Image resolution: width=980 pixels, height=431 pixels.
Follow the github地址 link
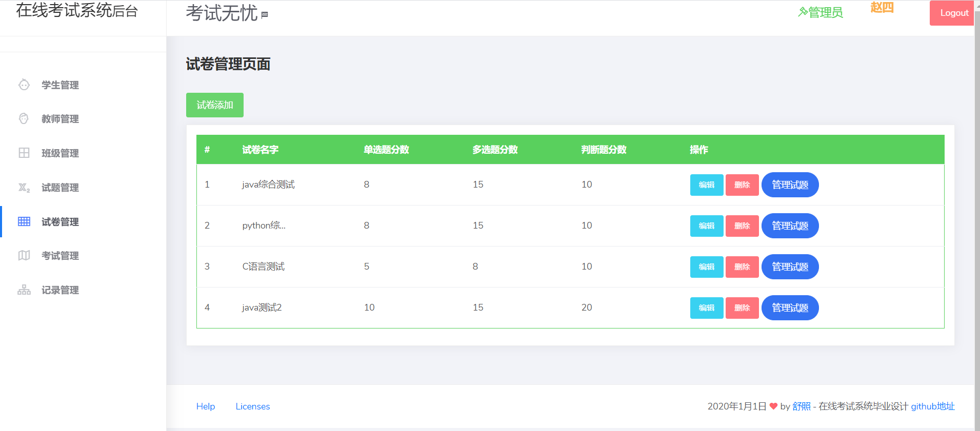932,406
